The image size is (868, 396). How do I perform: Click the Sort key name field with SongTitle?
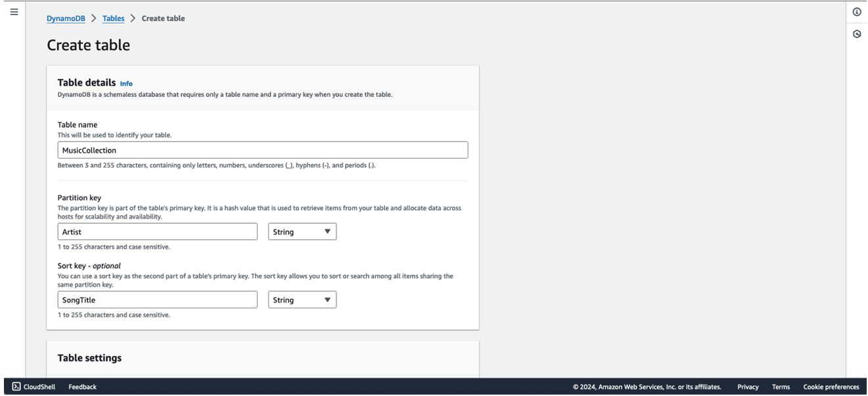pyautogui.click(x=158, y=300)
